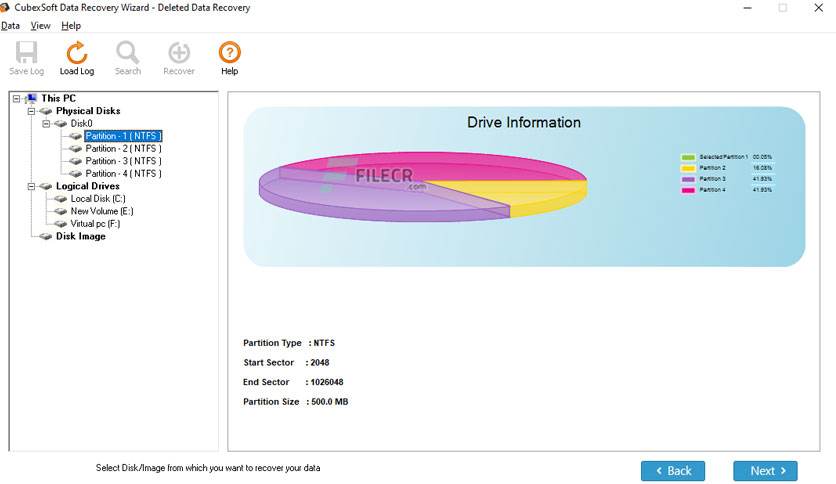The height and width of the screenshot is (484, 836).
Task: Click the drive icon beside Local Disk (C:)
Action: pyautogui.click(x=61, y=199)
